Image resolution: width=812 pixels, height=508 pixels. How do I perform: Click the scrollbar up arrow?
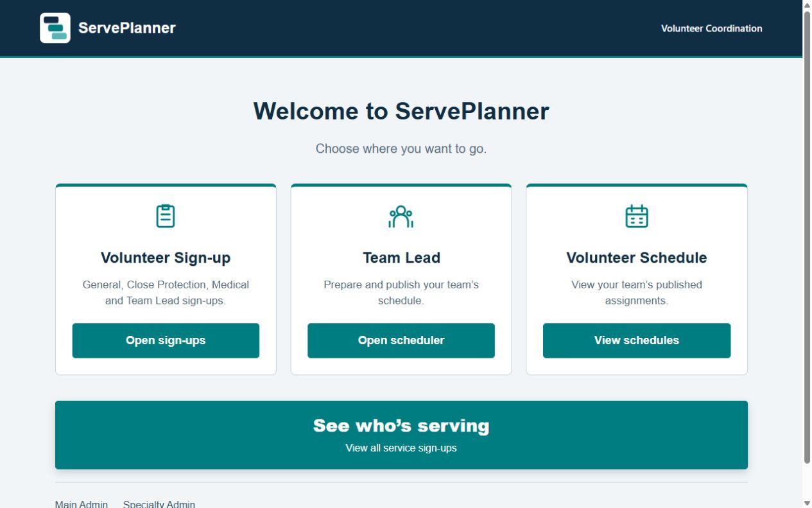pos(807,4)
